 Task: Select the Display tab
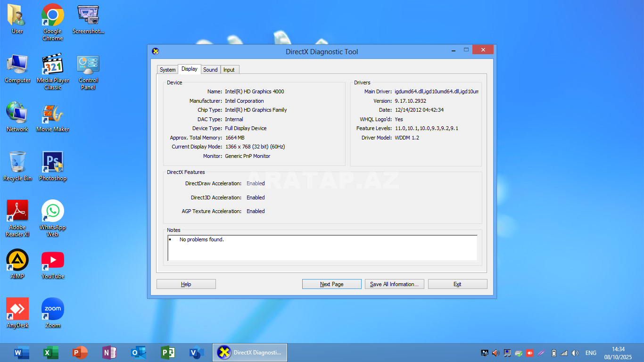pyautogui.click(x=190, y=69)
